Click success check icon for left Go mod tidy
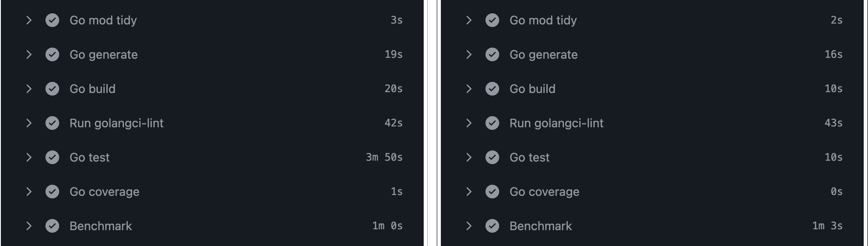The image size is (868, 246). (x=52, y=20)
